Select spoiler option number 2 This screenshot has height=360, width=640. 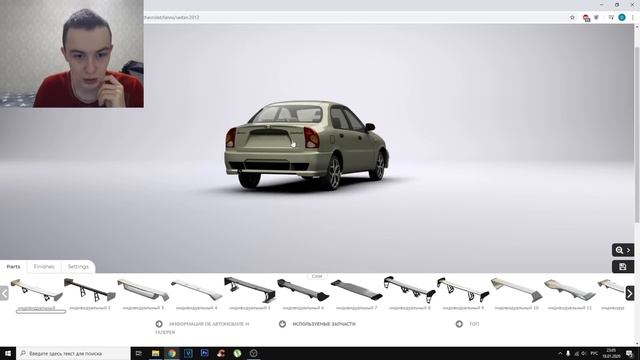[90, 289]
